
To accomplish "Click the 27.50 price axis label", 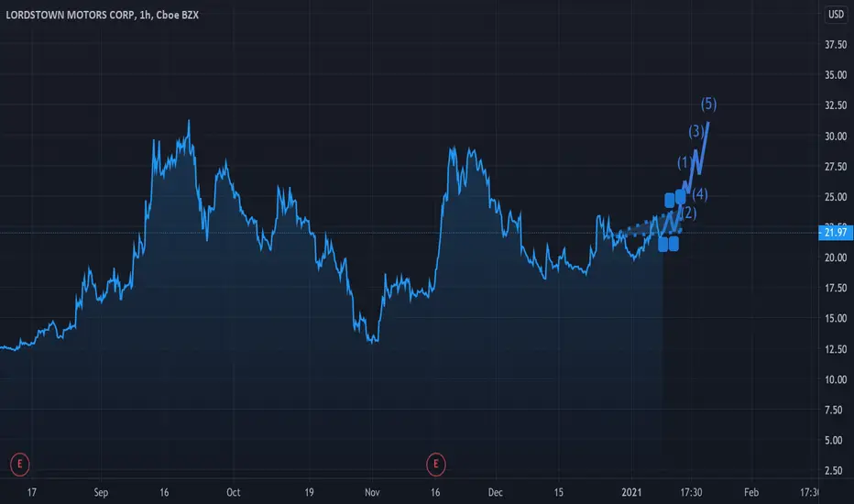I will pos(836,167).
